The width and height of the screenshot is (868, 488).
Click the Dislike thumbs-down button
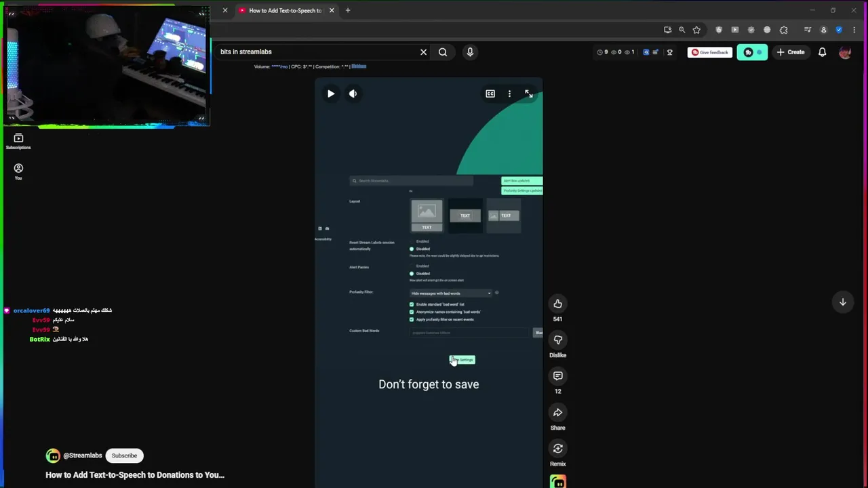point(557,340)
